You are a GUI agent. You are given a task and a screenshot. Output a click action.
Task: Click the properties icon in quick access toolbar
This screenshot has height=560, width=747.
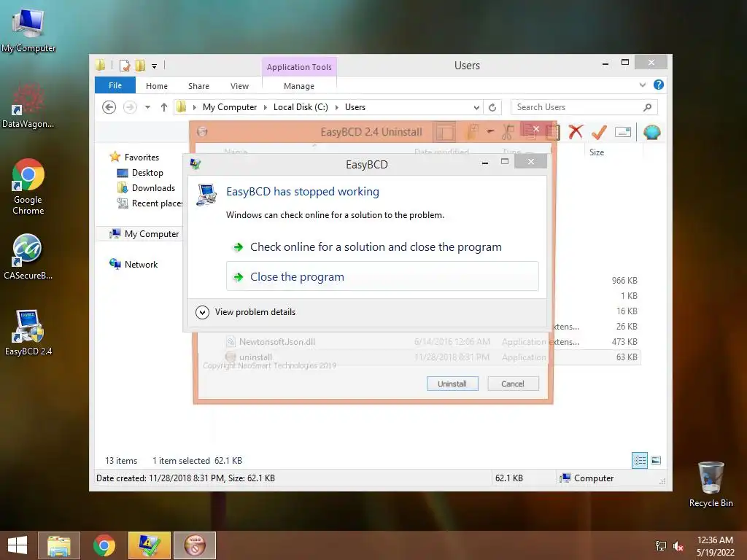click(x=125, y=65)
